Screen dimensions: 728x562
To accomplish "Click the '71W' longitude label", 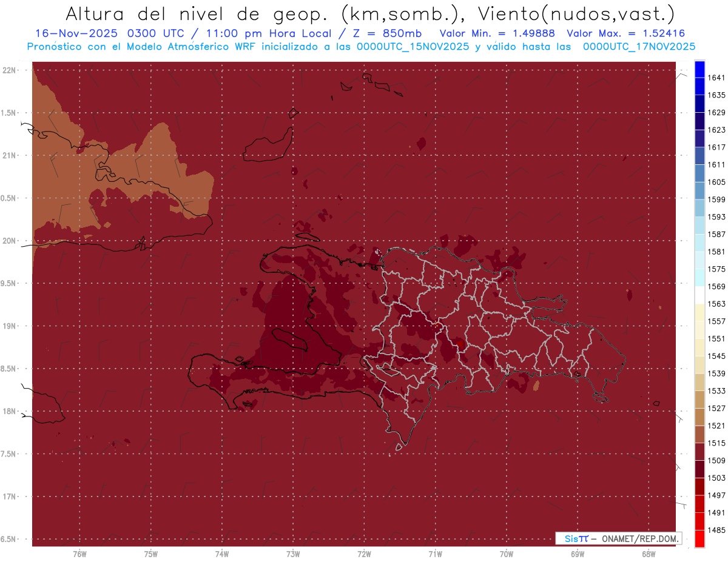I will [435, 554].
